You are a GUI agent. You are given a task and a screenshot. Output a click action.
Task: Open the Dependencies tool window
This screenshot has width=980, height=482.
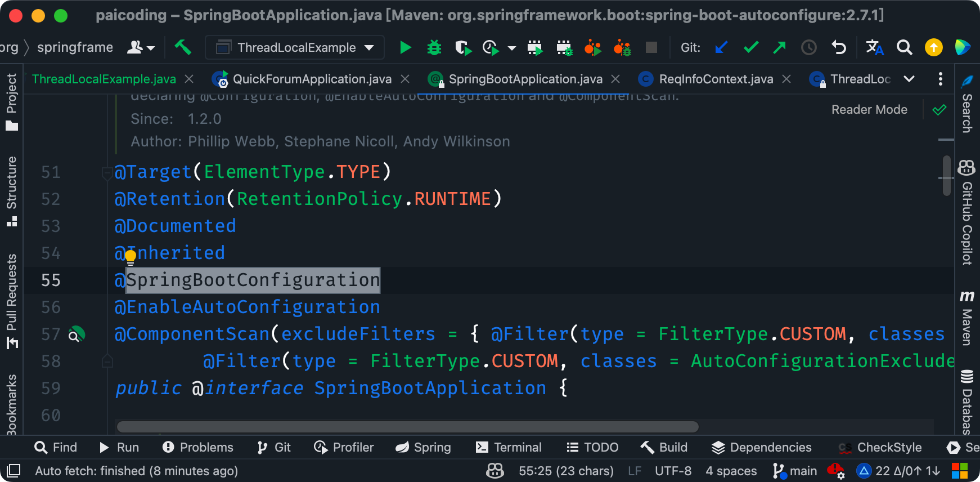(x=761, y=447)
